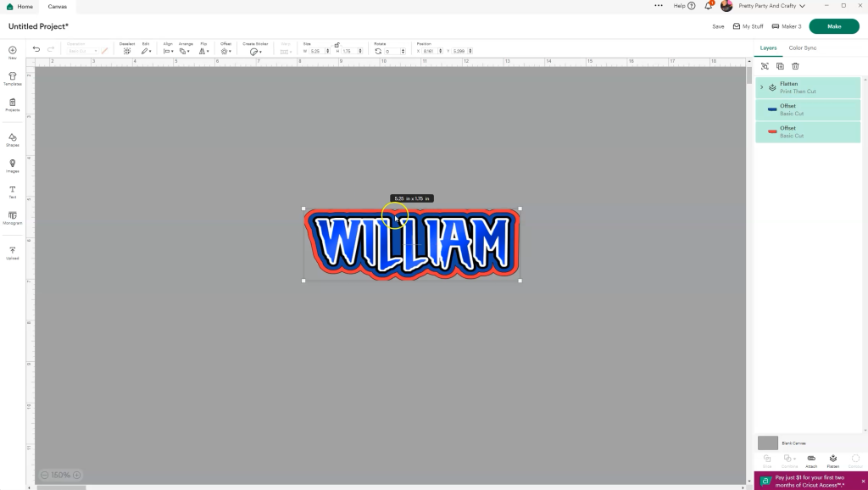Click the Undo arrow
This screenshot has width=868, height=490.
pyautogui.click(x=36, y=49)
